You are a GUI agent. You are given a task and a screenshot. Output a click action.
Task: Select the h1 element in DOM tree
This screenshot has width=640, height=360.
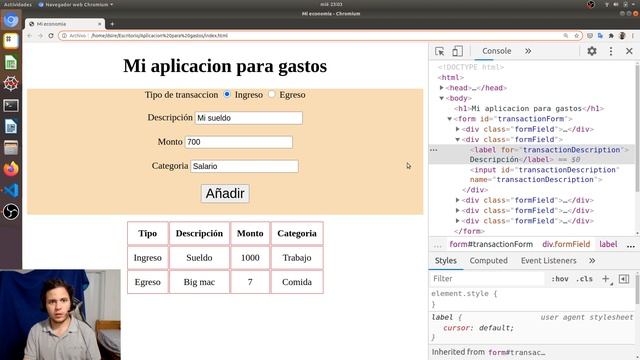point(529,109)
